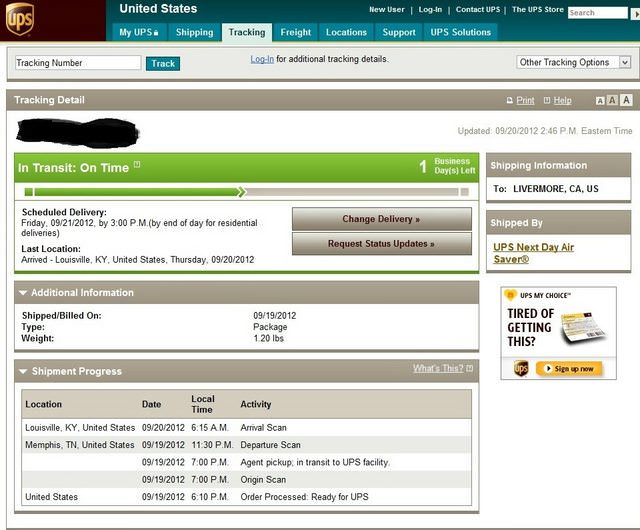Click the Track button
Viewport: 640px width, 530px height.
coord(163,63)
